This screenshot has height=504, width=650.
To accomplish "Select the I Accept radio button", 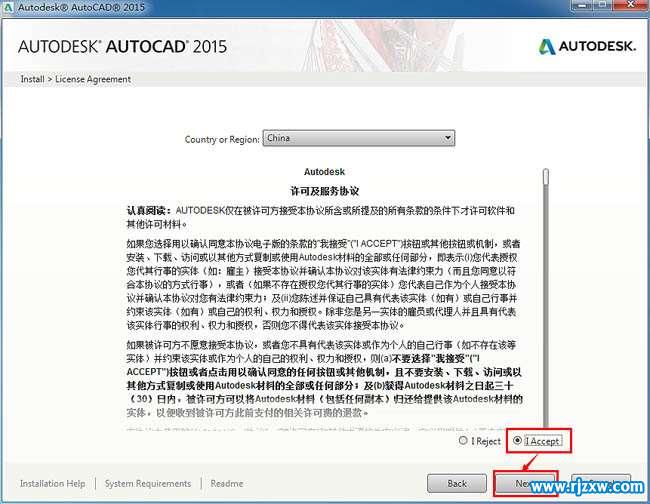I will [x=517, y=441].
